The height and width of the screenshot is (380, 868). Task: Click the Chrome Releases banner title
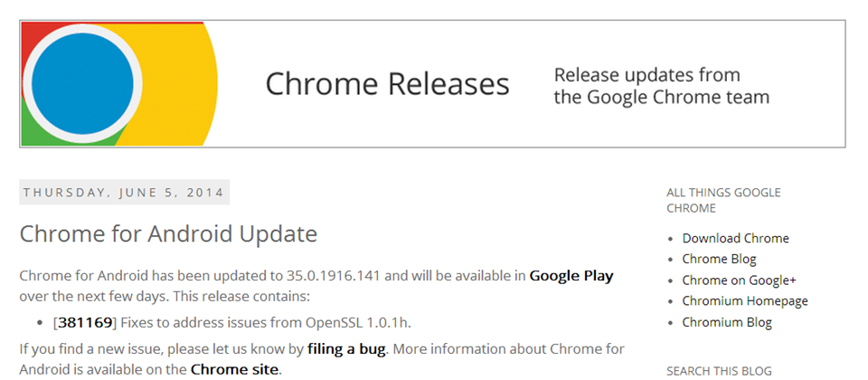click(387, 84)
